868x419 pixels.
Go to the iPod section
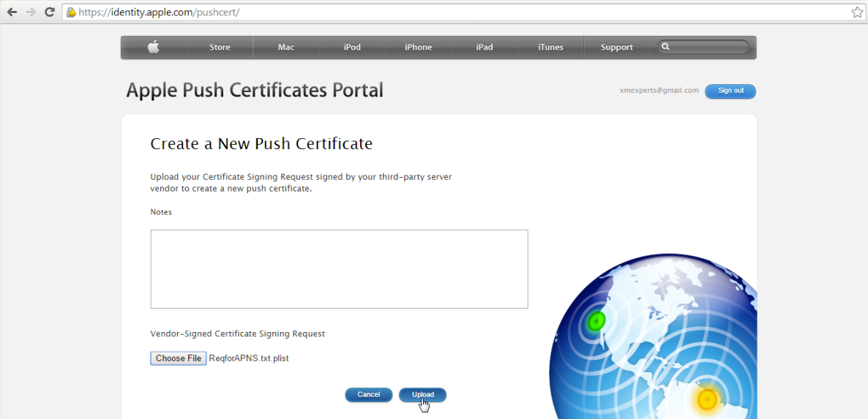coord(352,48)
